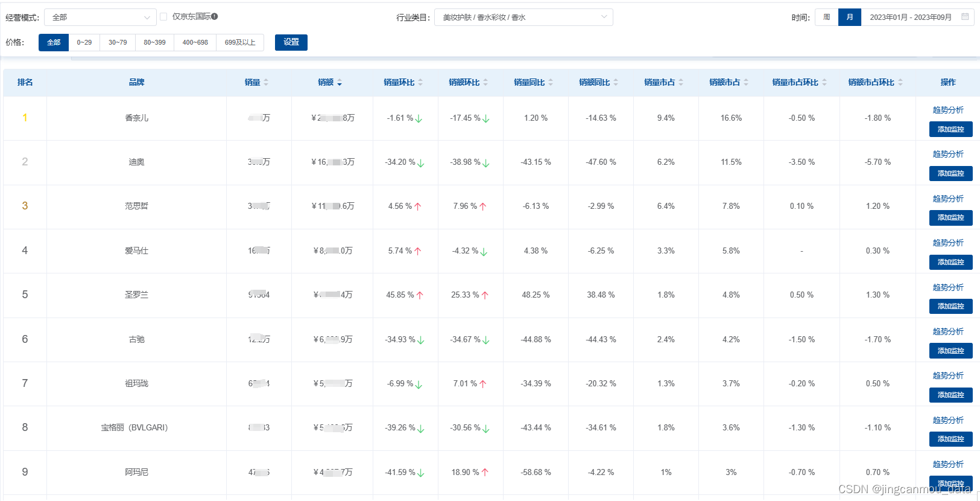Viewport: 980px width, 501px height.
Task: Click the date range field 2023年01月 - 2023年09月
Action: pos(917,18)
